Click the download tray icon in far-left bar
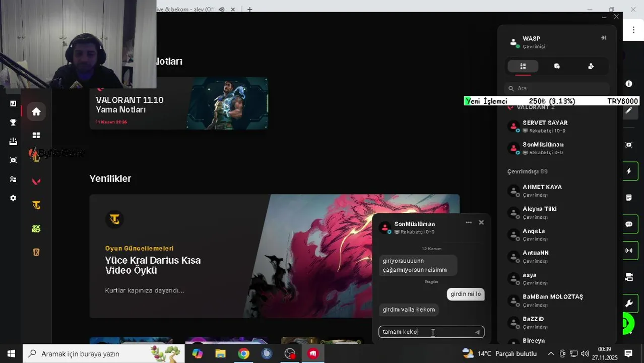 coord(13,142)
